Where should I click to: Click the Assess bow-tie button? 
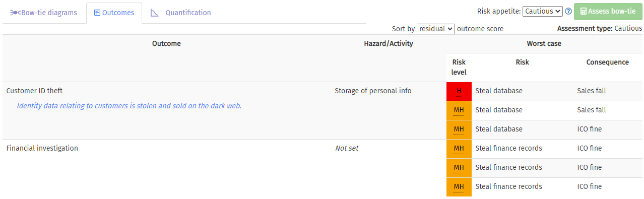[x=608, y=11]
